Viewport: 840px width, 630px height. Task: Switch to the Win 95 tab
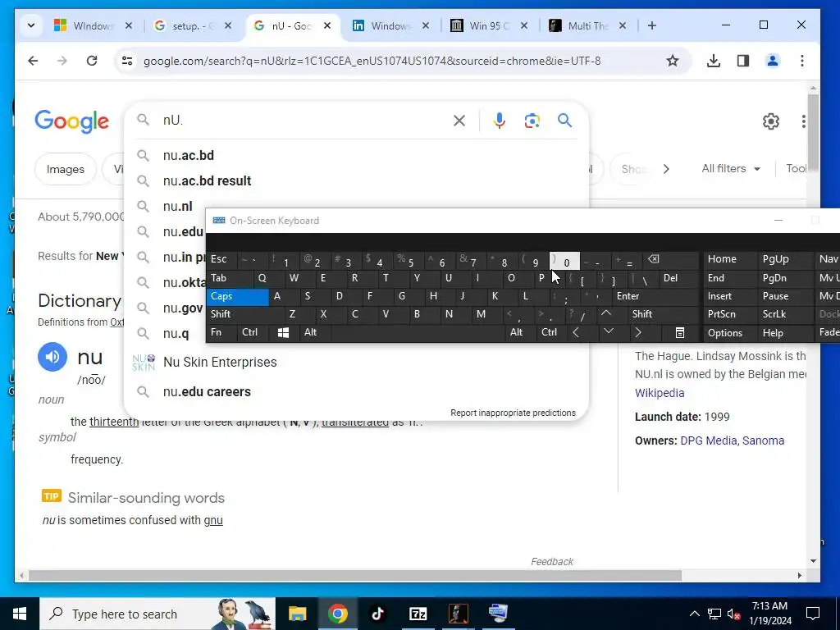point(489,25)
